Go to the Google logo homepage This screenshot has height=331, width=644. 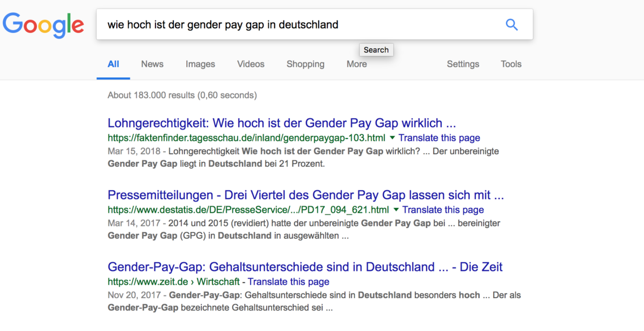(43, 25)
